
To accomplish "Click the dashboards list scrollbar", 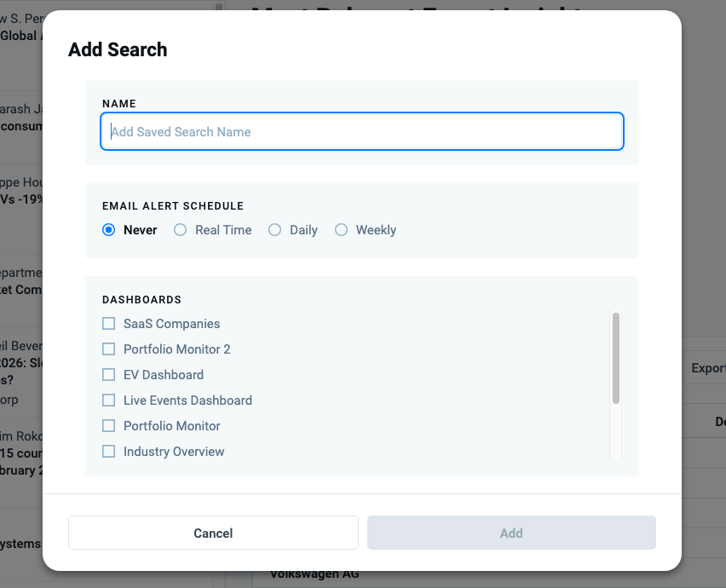I will click(x=615, y=358).
